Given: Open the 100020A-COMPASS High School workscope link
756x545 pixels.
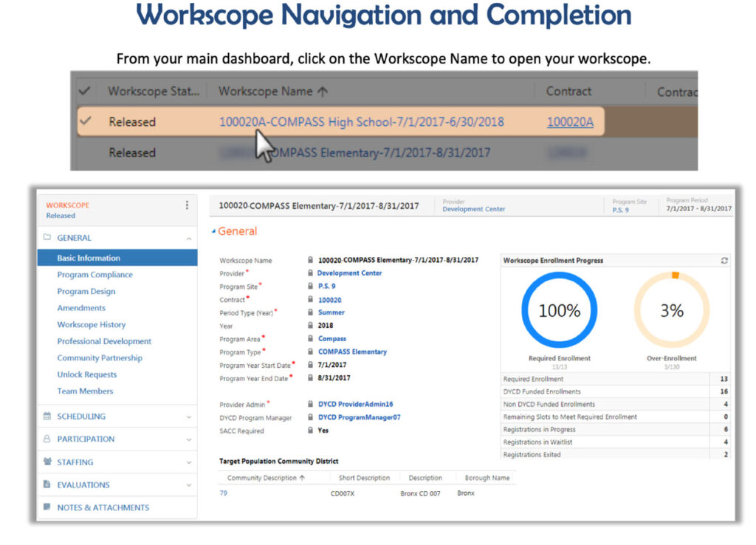Looking at the screenshot, I should (361, 122).
